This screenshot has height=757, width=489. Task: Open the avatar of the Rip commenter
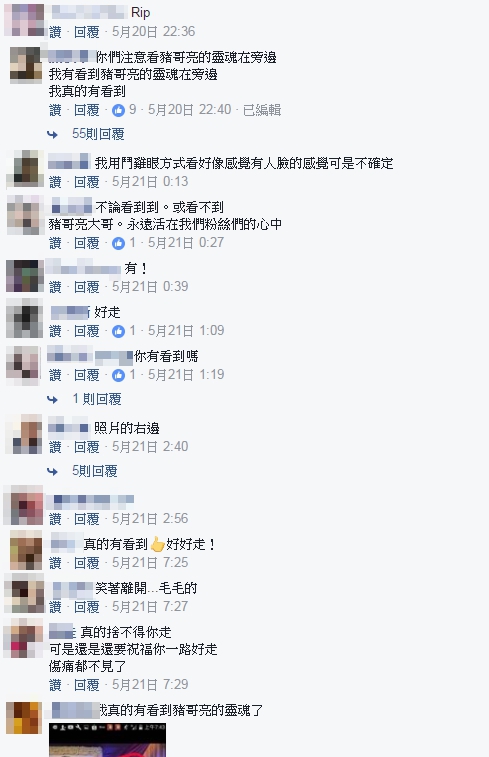(24, 20)
